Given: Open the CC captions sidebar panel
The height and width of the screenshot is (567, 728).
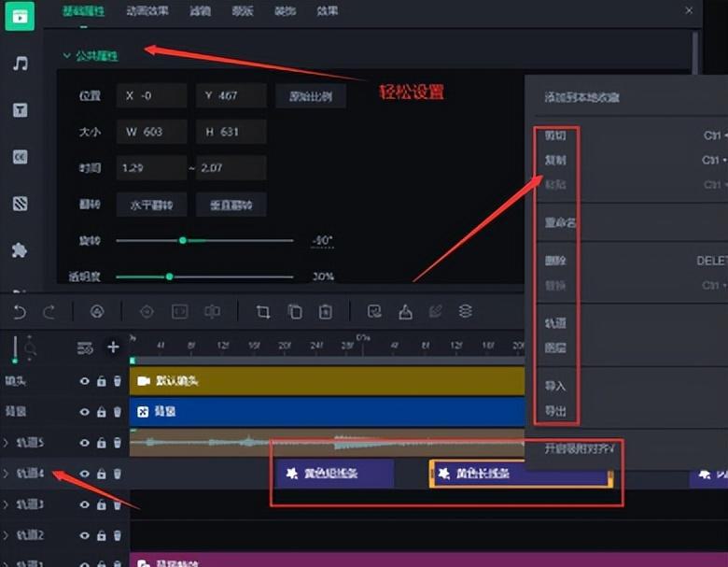Looking at the screenshot, I should (20, 157).
